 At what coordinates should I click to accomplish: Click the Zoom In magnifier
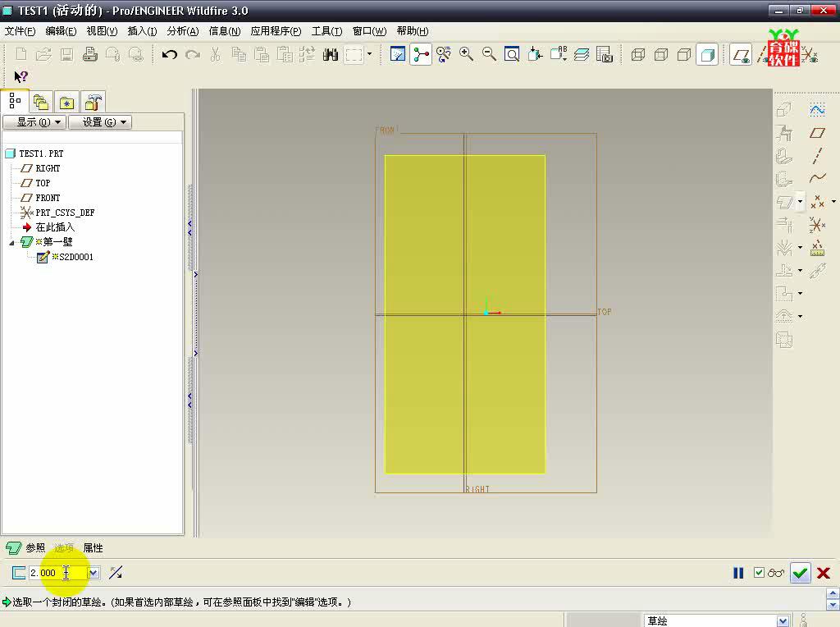pyautogui.click(x=466, y=54)
